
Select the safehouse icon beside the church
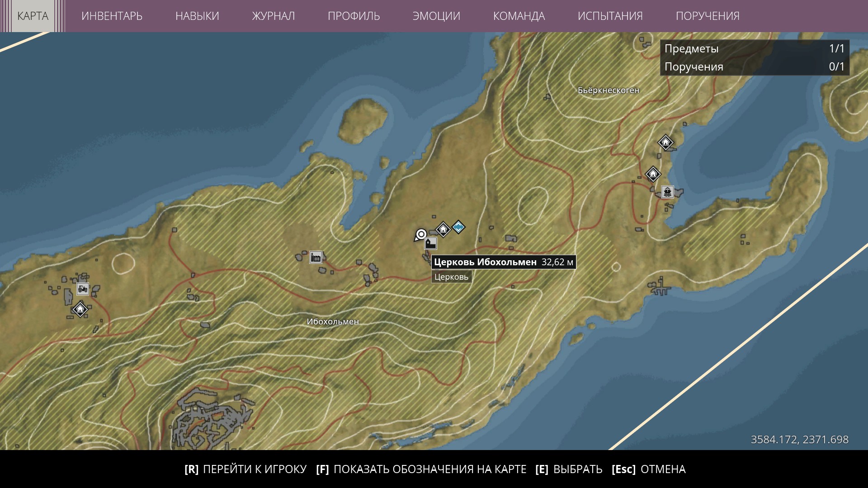pos(443,229)
